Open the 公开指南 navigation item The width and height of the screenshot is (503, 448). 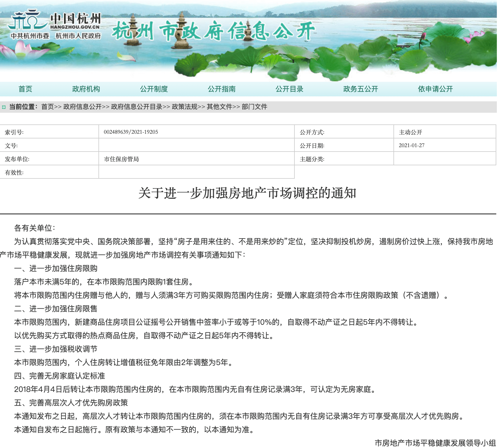[x=222, y=89]
